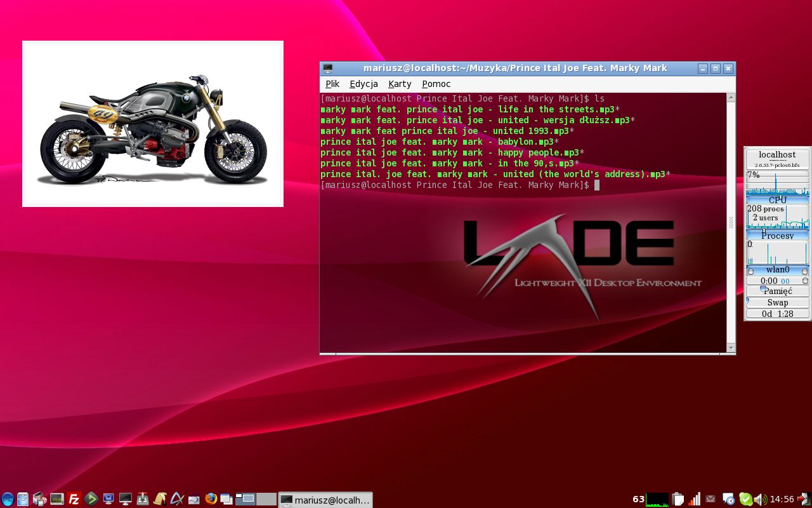Switch to first workspace in pager
812x508 pixels.
[x=246, y=499]
